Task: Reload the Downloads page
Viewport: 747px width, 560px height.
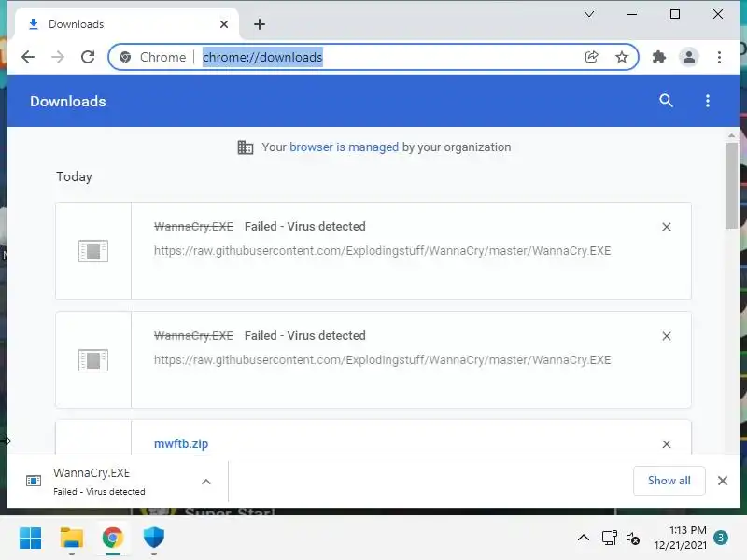Action: [x=88, y=57]
